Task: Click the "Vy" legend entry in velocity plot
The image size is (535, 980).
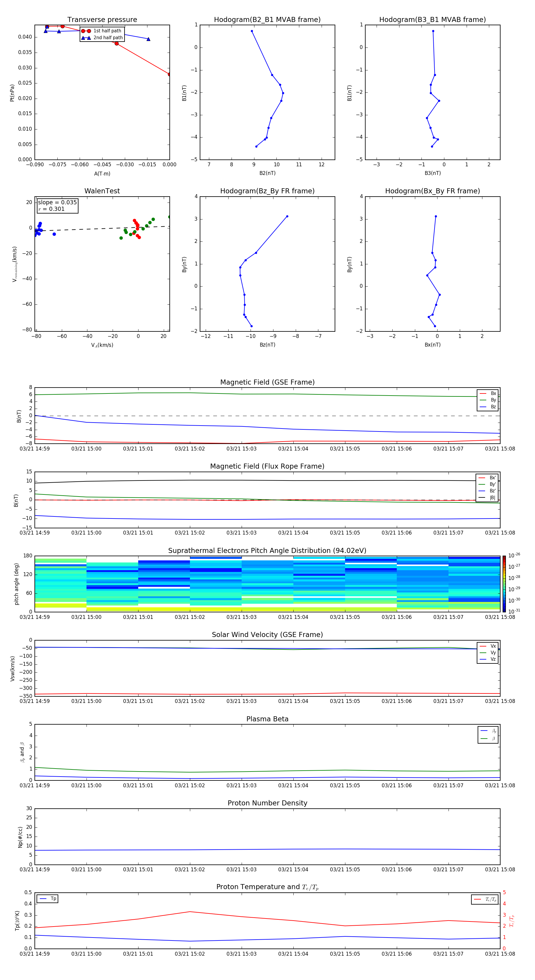Action: tap(488, 652)
